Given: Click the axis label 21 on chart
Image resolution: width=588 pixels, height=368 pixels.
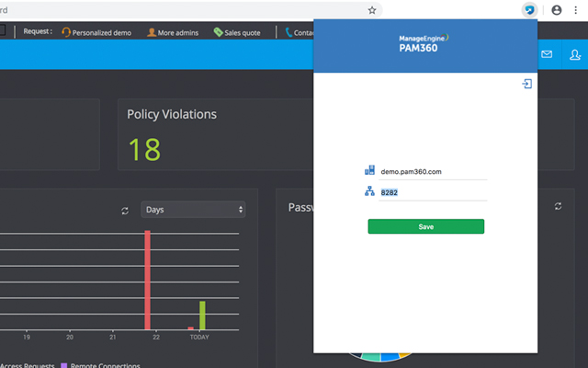Looking at the screenshot, I should point(112,338).
